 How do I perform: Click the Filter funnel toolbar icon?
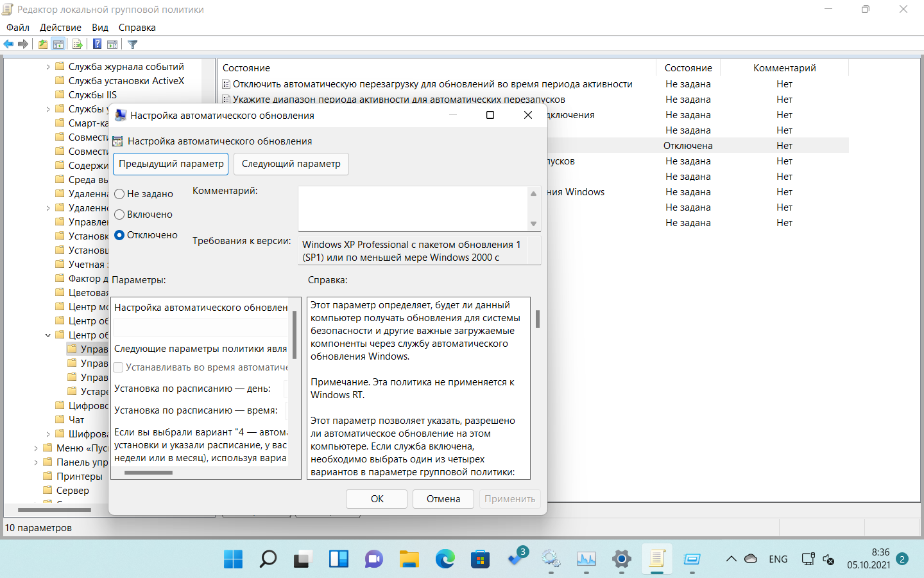click(x=133, y=44)
